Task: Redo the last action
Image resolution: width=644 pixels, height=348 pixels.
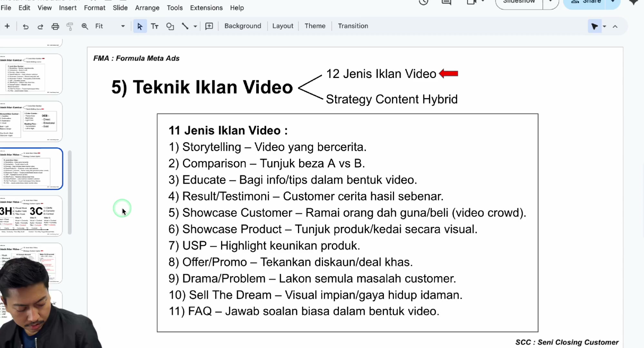Action: [x=40, y=26]
